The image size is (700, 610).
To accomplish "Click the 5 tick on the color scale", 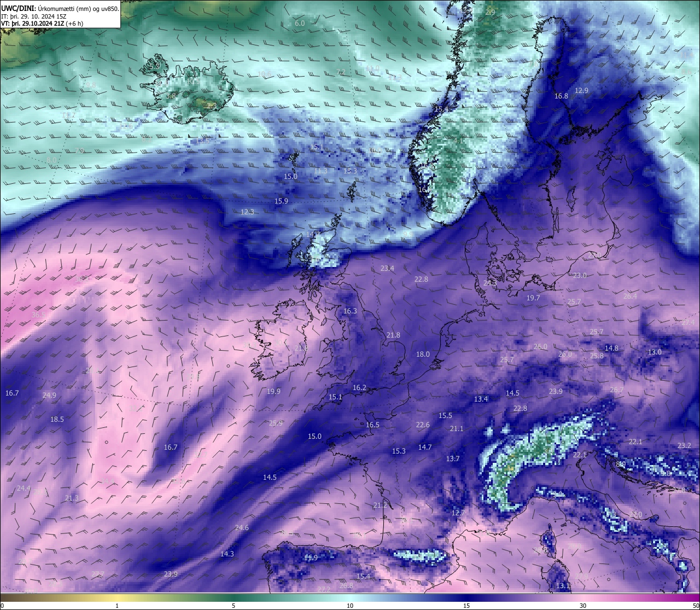I will coord(234,605).
